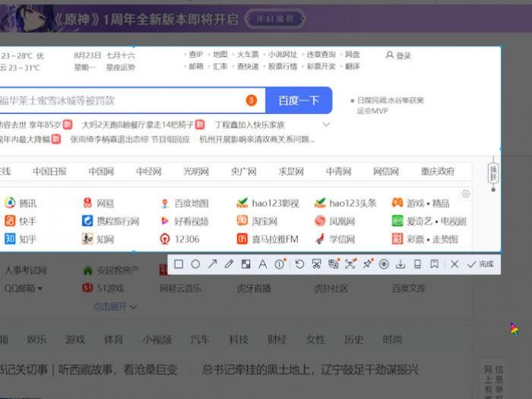Click the settings gear beside the site grid
532x399 pixels.
tap(466, 194)
